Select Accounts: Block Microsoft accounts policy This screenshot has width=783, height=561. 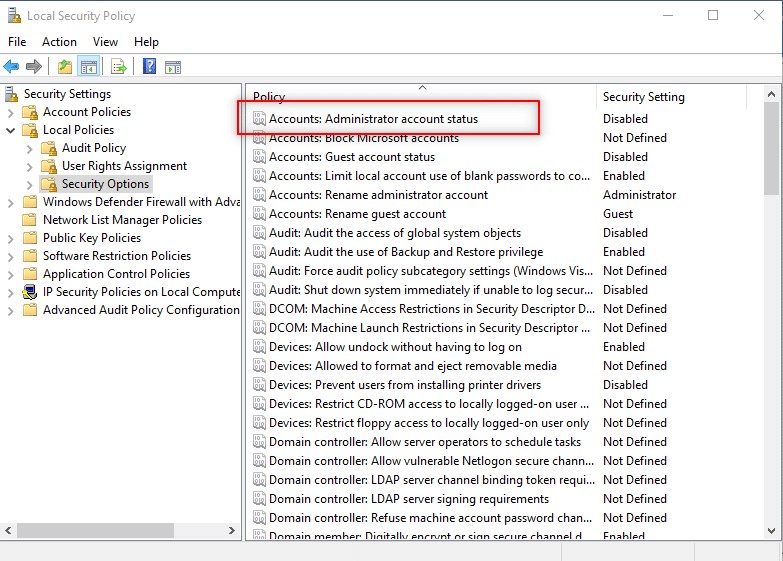(364, 138)
